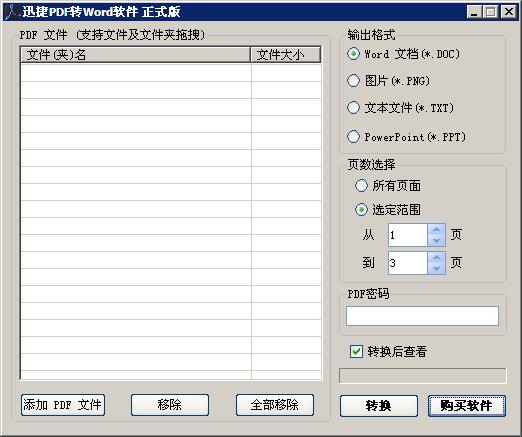
Task: Click the PDF密码 password field
Action: pyautogui.click(x=422, y=316)
